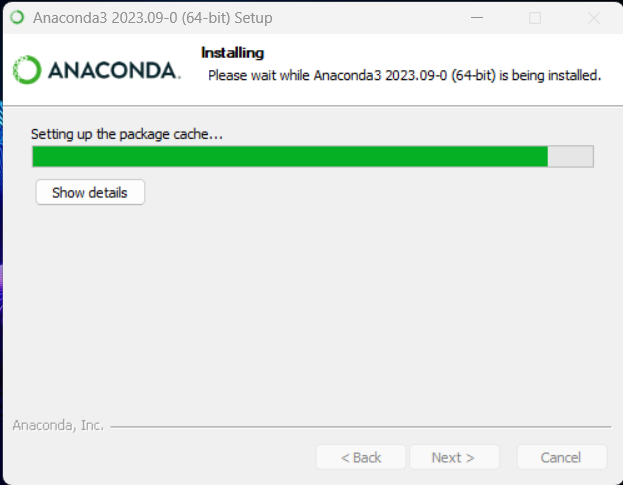Click the 'Please wait while Anaconda3' message

pos(404,75)
